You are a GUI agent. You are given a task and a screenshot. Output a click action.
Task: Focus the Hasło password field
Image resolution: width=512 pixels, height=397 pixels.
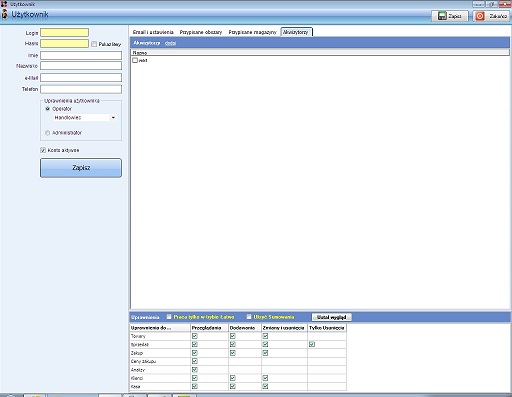[x=65, y=43]
